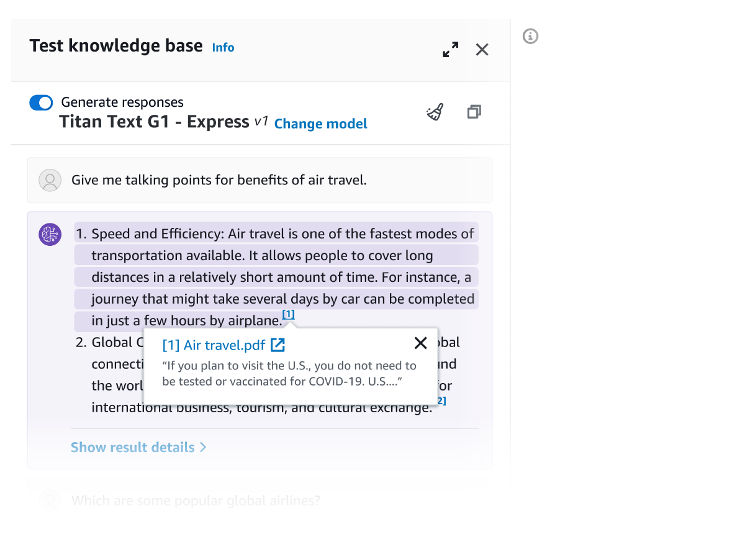Viewport: 745px width, 560px height.
Task: Disable the Generate responses toggle
Action: 41,102
